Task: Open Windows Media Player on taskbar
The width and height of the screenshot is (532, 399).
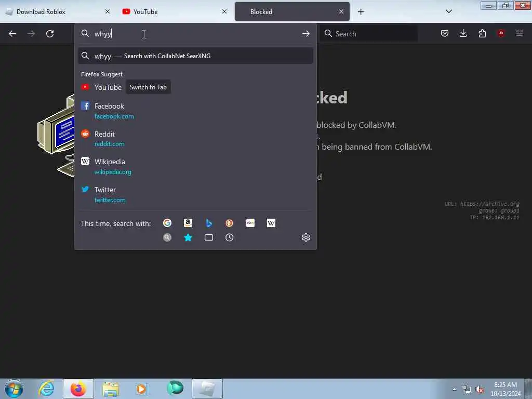Action: 142,389
